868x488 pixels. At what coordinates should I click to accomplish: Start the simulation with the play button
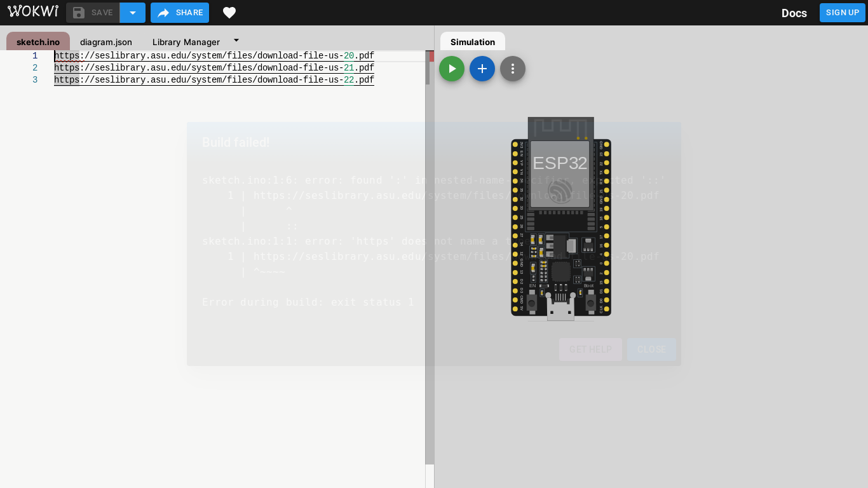452,69
